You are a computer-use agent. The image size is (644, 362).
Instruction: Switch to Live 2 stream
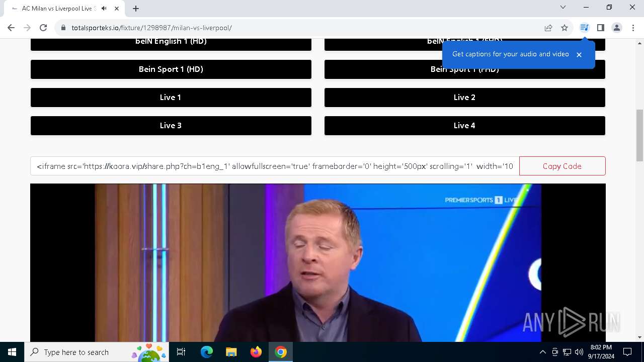465,98
